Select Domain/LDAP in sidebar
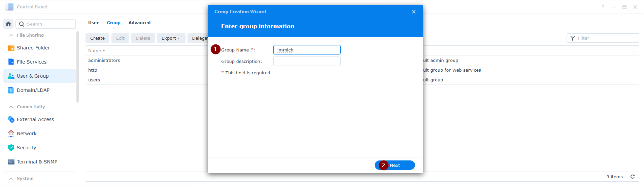644x186 pixels. [x=33, y=90]
